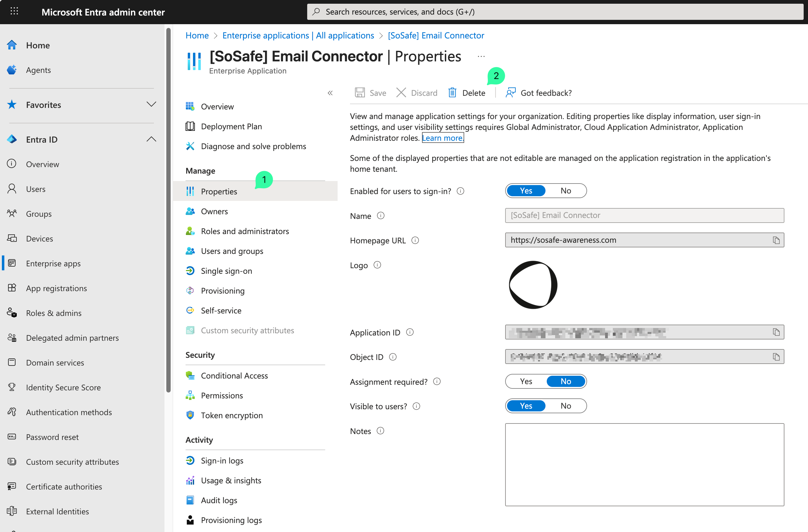Screen dimensions: 808x532
Task: Collapse the Entra ID section
Action: 151,139
